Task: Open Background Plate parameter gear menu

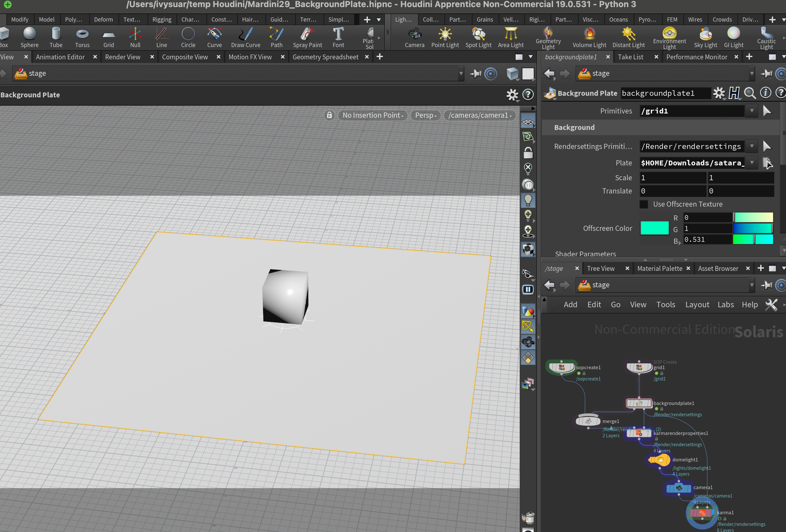Action: pos(719,93)
